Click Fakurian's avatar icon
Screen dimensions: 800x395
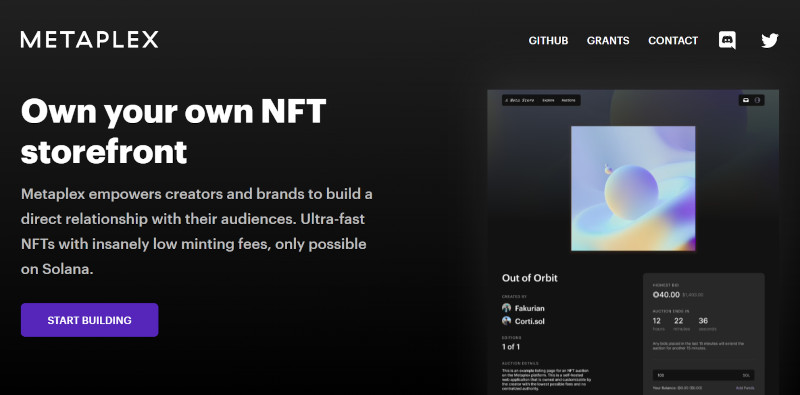507,308
